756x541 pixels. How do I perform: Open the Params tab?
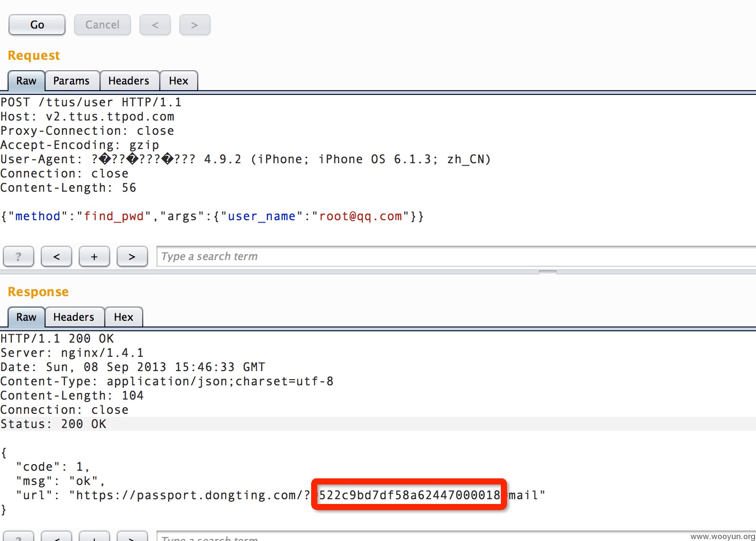click(72, 81)
